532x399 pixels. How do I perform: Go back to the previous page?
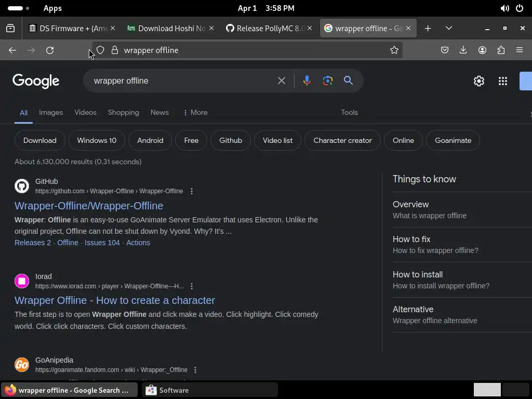tap(12, 50)
